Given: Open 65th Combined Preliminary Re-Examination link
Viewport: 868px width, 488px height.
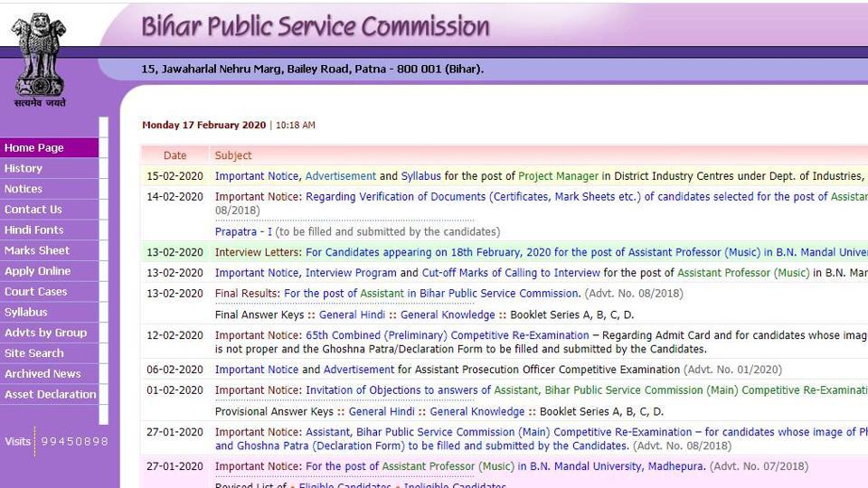Looking at the screenshot, I should [448, 335].
